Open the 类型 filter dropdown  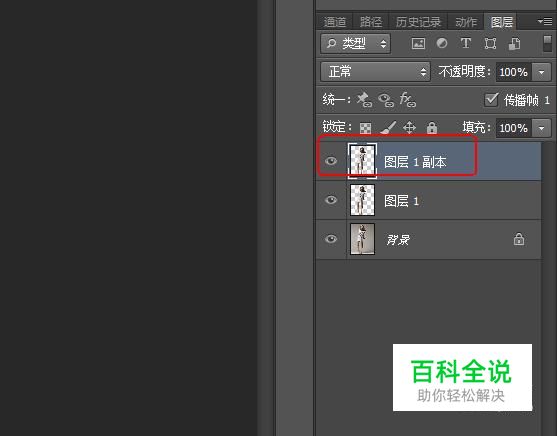tap(356, 44)
